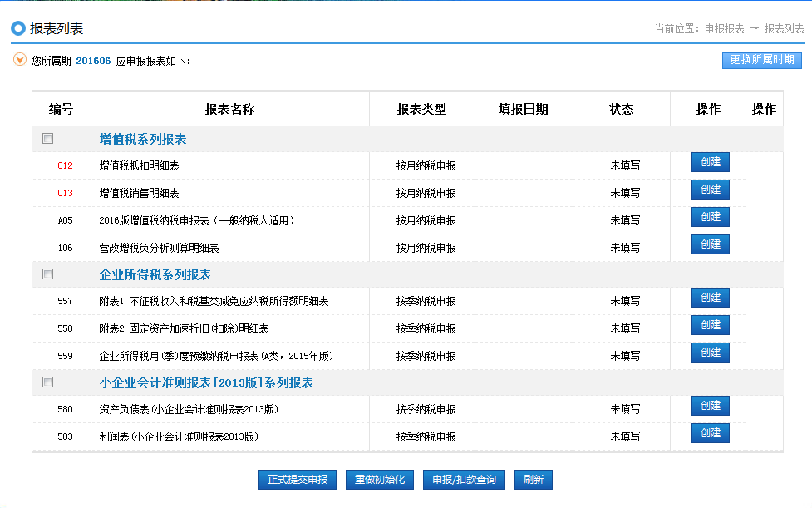Click the red report code 012
Image resolution: width=812 pixels, height=508 pixels.
(x=66, y=165)
